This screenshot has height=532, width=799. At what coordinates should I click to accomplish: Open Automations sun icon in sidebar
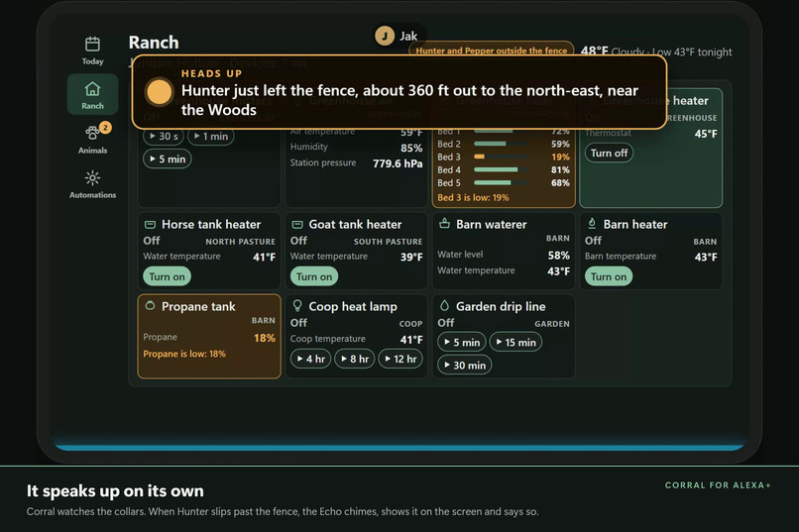(x=92, y=178)
